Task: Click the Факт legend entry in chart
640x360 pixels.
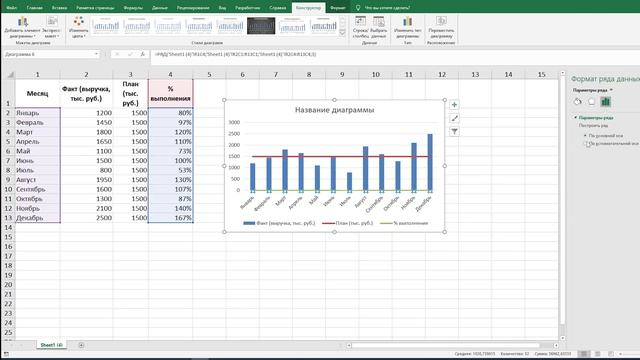Action: coord(279,223)
